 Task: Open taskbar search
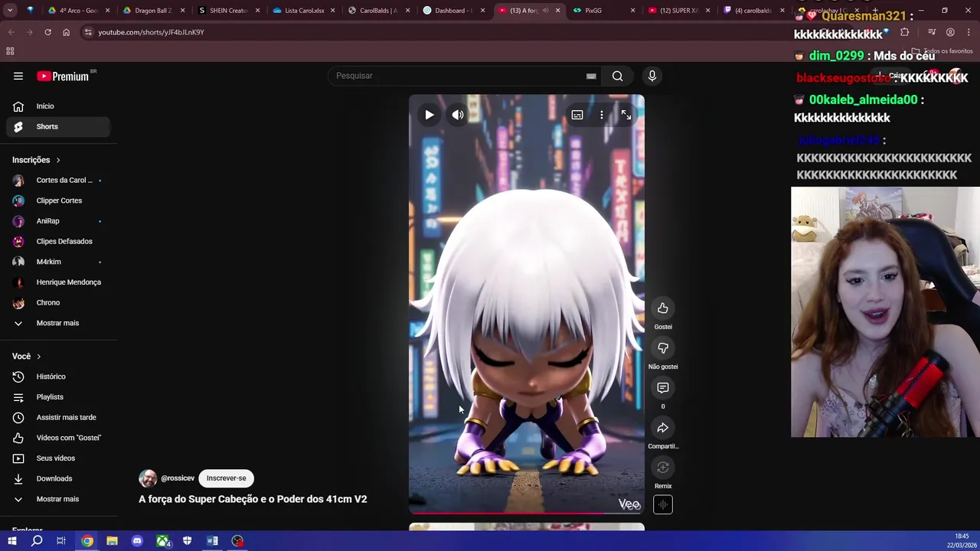click(x=37, y=541)
